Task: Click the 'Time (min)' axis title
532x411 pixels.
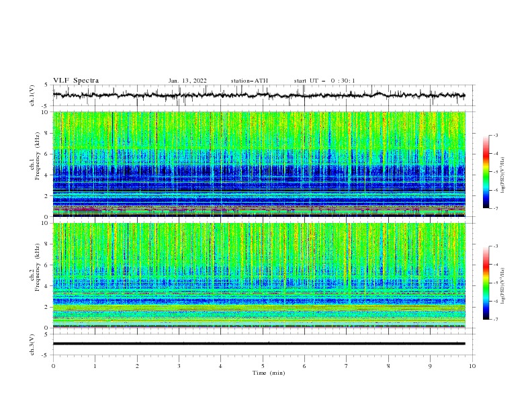Action: pos(269,373)
